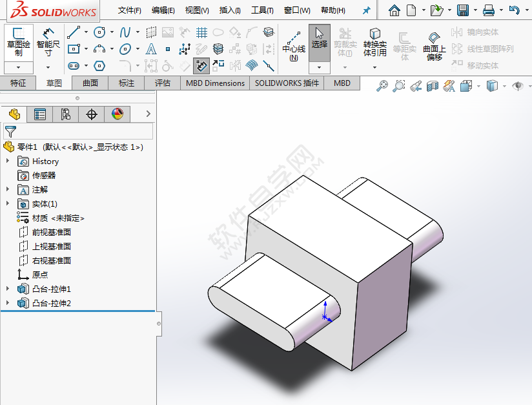Toggle the menu bar pin
This screenshot has height=405, width=532.
coord(365,10)
